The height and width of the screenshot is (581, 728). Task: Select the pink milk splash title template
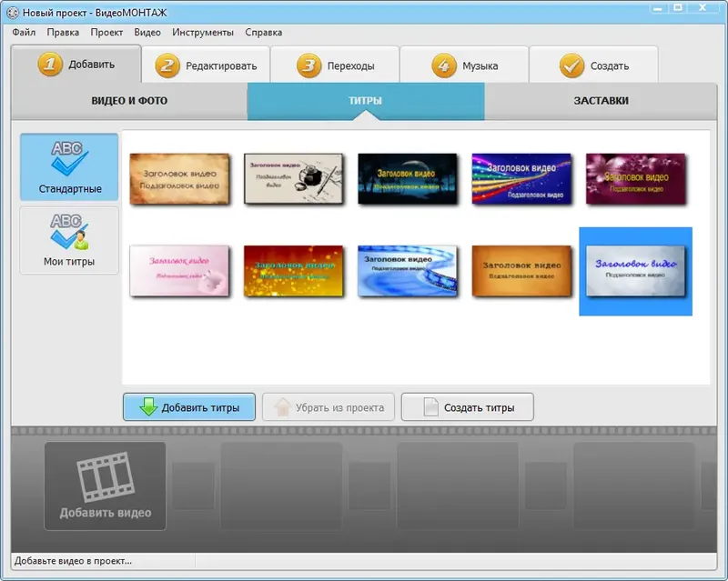[x=179, y=271]
